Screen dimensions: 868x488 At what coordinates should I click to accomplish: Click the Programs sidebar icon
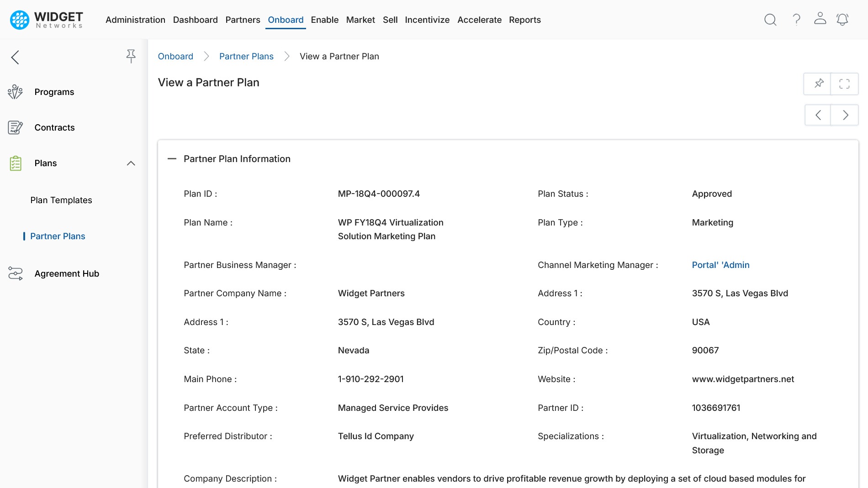(15, 92)
